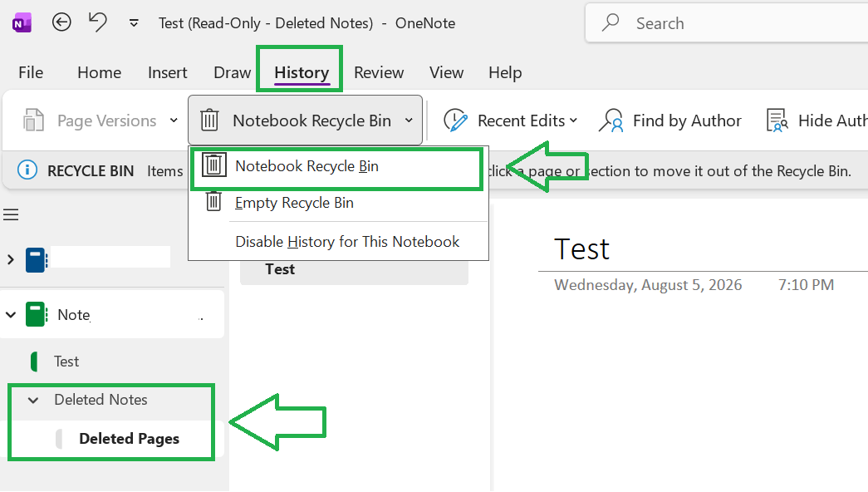Click the Recent Edits clock-pencil icon

pos(455,121)
